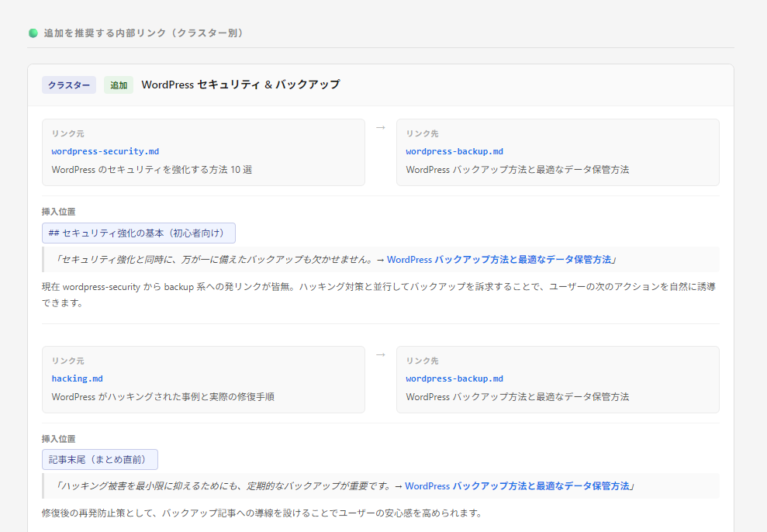Click the arrow between wordpress-security.md and wordpress-backup.md
The image size is (767, 532).
(381, 128)
